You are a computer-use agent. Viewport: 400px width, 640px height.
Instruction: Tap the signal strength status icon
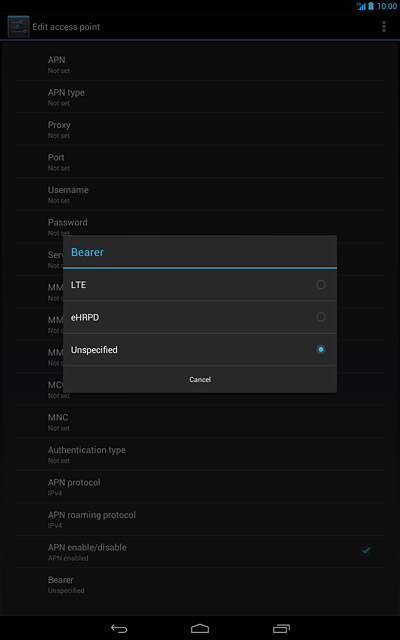pos(361,6)
